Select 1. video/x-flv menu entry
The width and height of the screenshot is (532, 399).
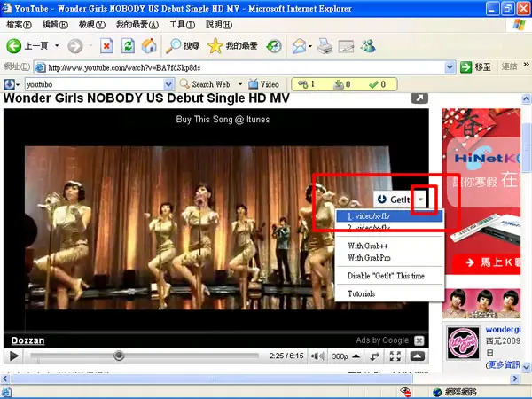(x=389, y=215)
